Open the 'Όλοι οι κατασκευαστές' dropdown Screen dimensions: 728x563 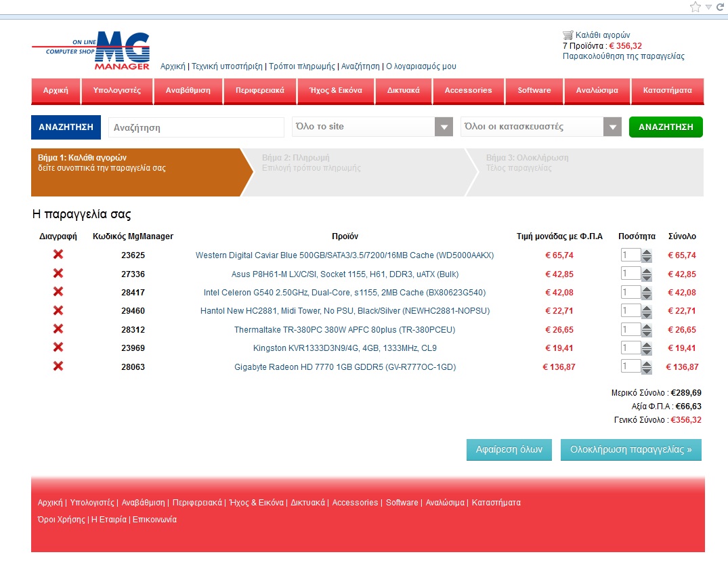pyautogui.click(x=541, y=127)
